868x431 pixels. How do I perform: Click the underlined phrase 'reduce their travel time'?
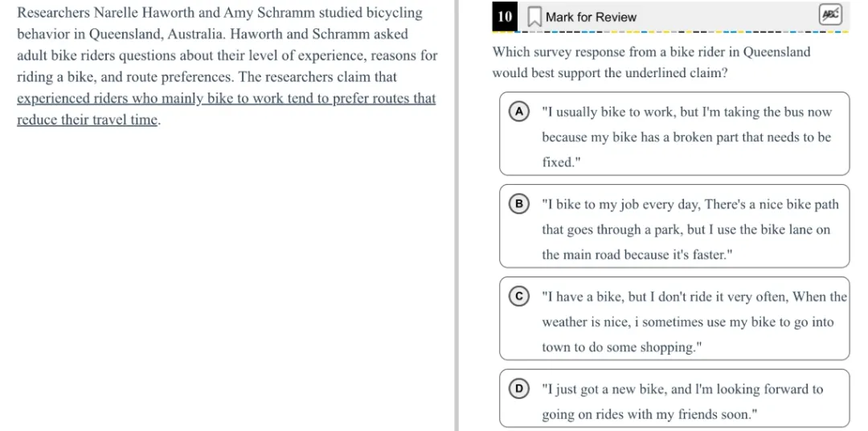click(88, 121)
